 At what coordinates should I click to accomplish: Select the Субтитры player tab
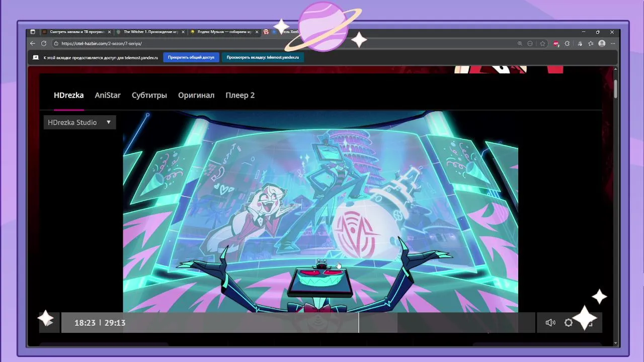[x=149, y=95]
